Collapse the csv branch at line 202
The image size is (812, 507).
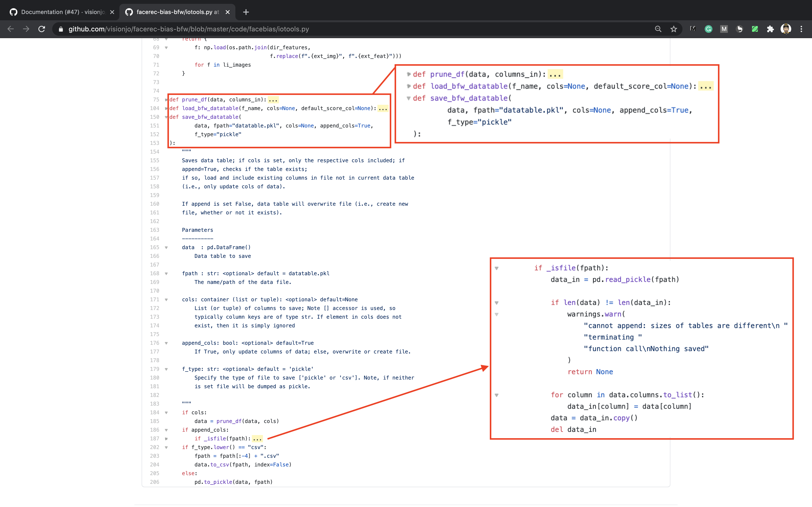167,447
